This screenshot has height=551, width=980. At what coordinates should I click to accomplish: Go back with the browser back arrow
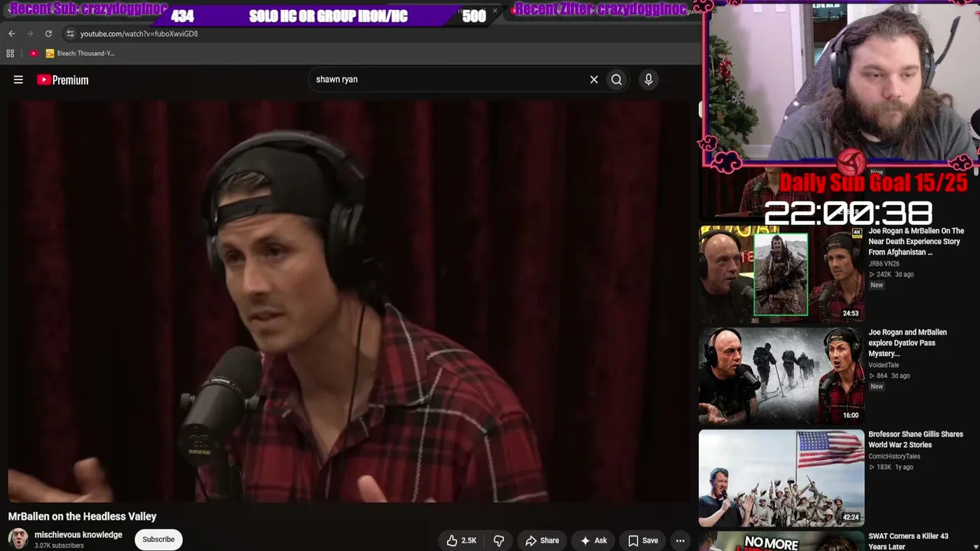11,34
